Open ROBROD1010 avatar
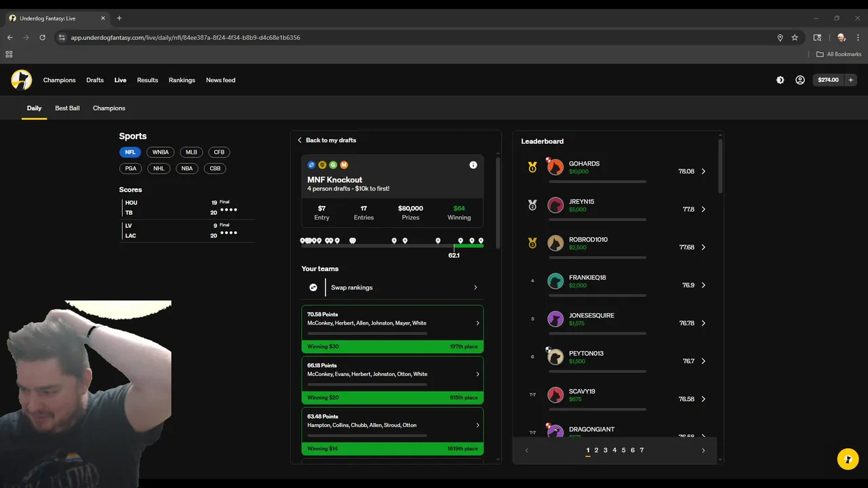This screenshot has width=868, height=488. tap(555, 243)
